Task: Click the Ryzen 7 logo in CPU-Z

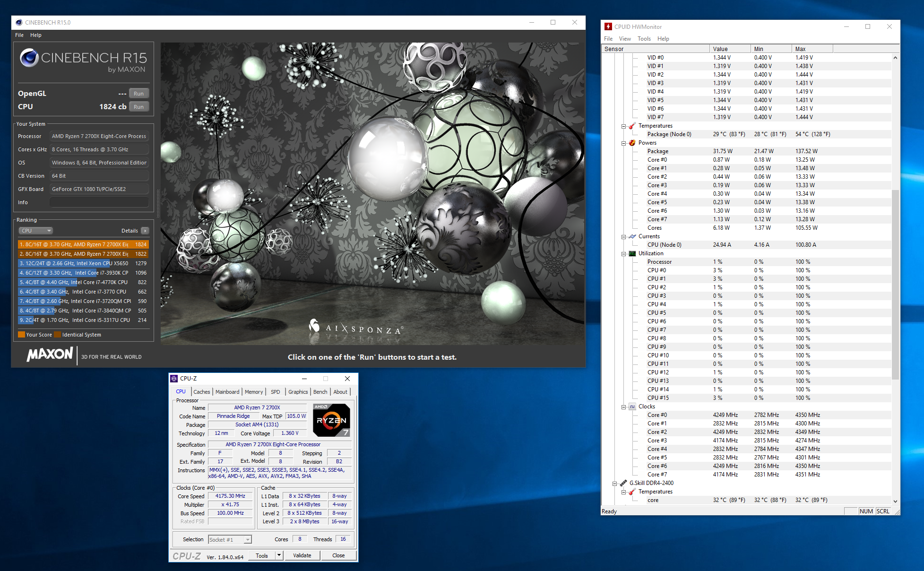Action: coord(331,420)
